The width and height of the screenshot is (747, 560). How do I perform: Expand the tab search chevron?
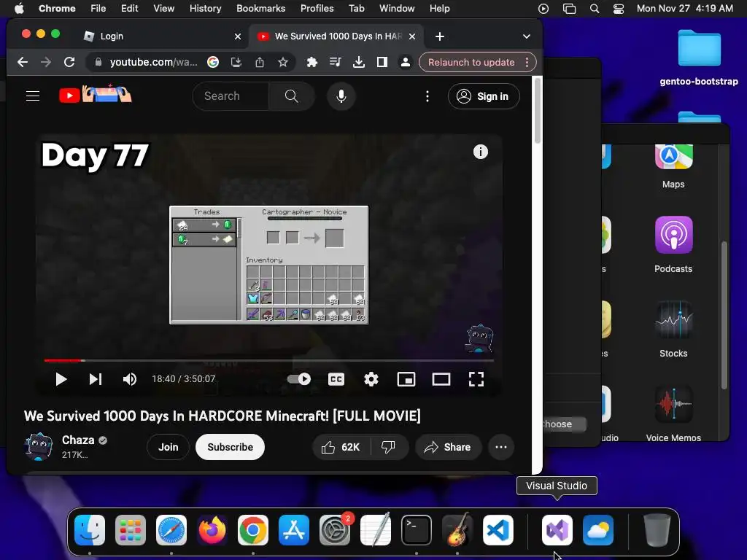coord(527,36)
